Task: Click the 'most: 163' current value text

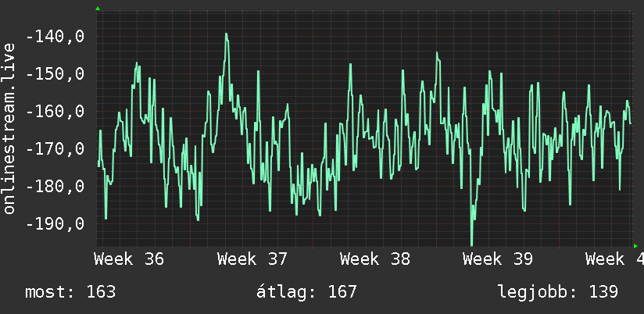Action: (x=70, y=292)
